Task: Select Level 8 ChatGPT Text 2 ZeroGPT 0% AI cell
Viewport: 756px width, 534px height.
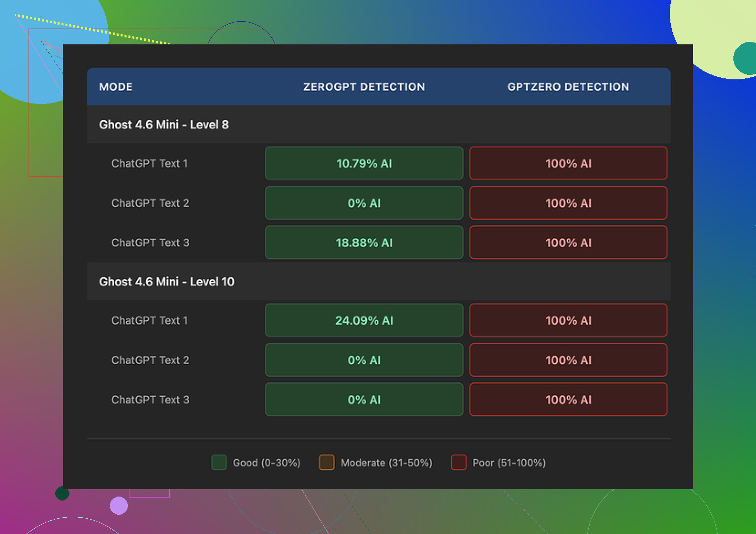Action: (364, 203)
